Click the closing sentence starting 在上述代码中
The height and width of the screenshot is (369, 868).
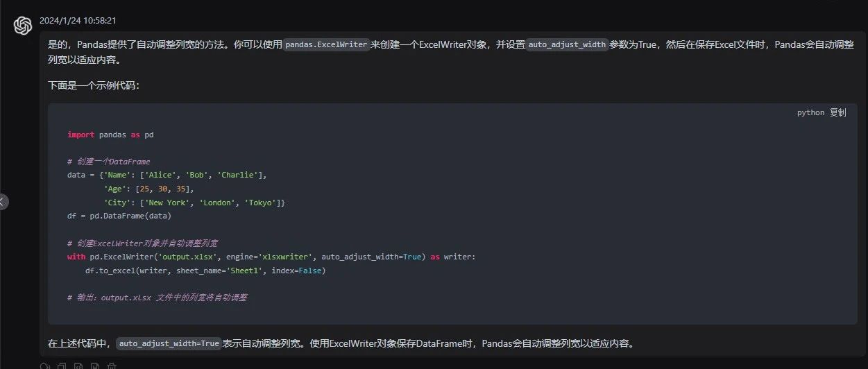(342, 343)
